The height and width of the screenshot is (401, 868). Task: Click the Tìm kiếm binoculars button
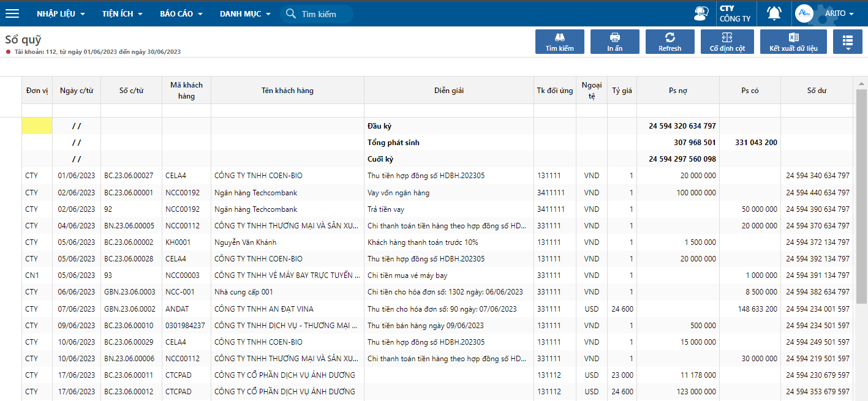pos(560,42)
